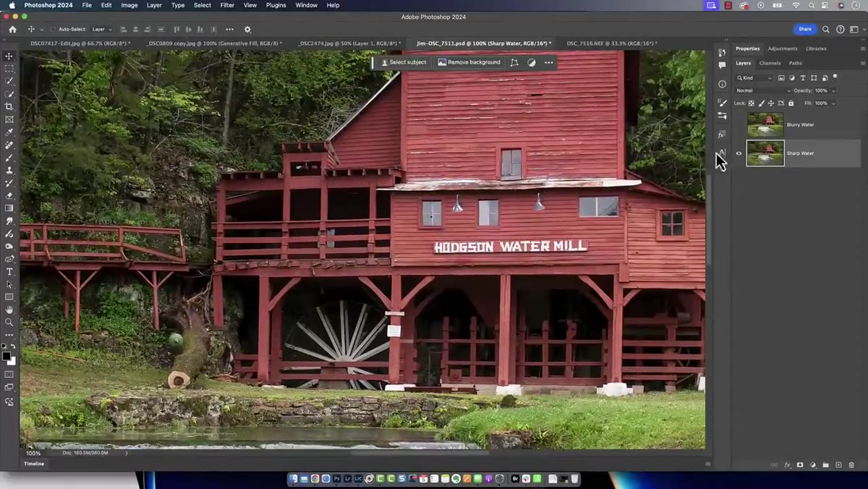Screen dimensions: 868x489
Task: Open the Filter menu
Action: 227,5
